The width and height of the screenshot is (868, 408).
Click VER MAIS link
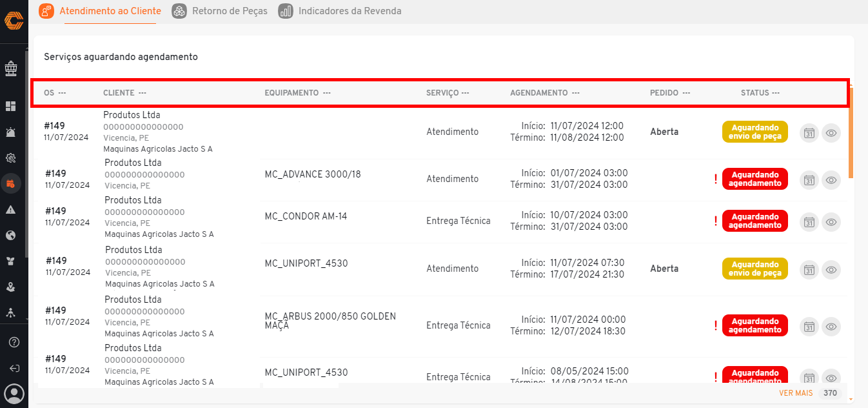click(796, 393)
